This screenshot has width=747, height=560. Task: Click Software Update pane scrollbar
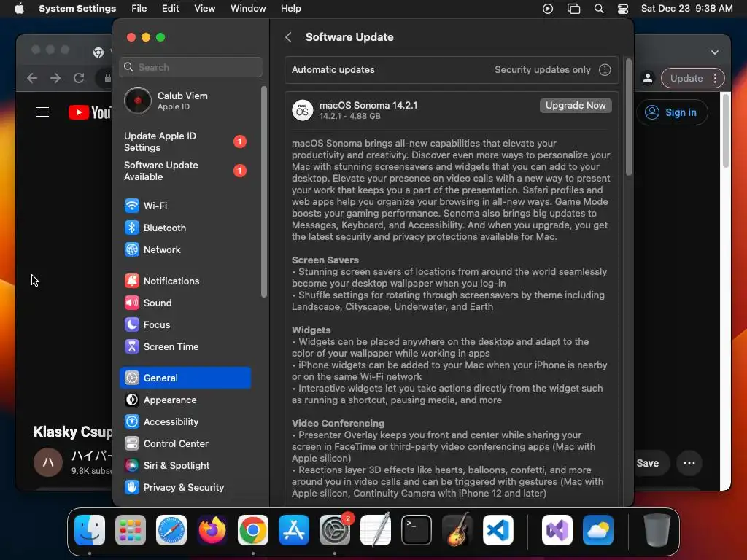pyautogui.click(x=629, y=117)
